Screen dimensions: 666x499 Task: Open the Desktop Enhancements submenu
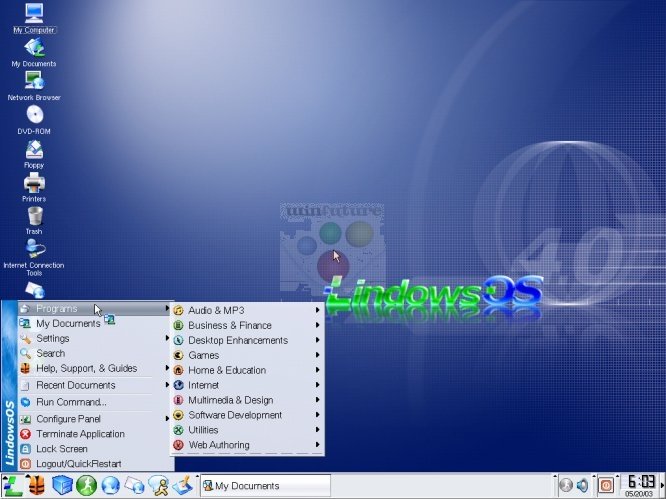(247, 340)
